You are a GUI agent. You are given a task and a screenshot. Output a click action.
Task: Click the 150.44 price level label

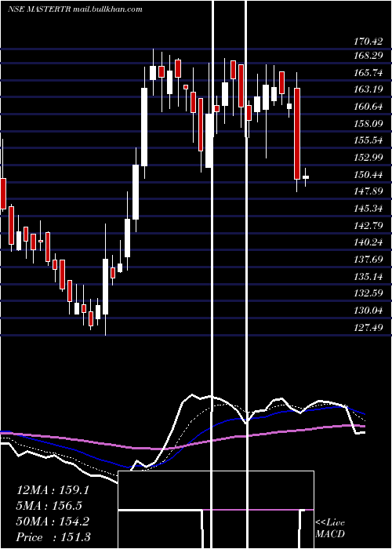point(368,174)
